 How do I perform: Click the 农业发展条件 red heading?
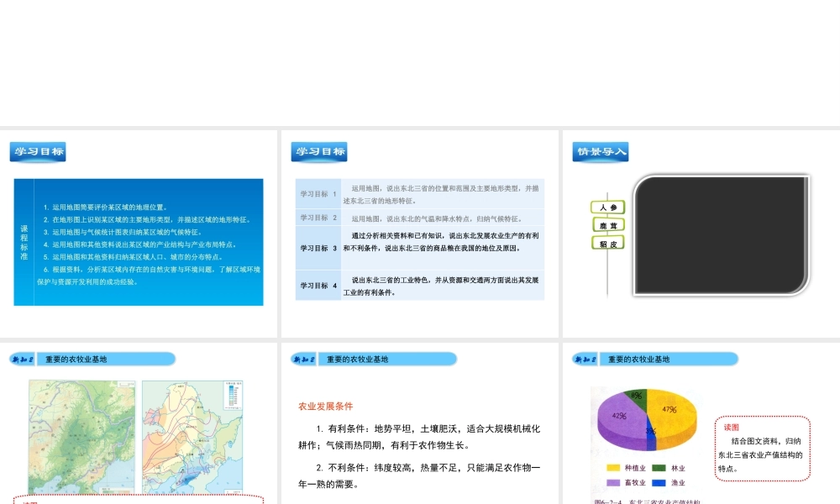[x=328, y=407]
